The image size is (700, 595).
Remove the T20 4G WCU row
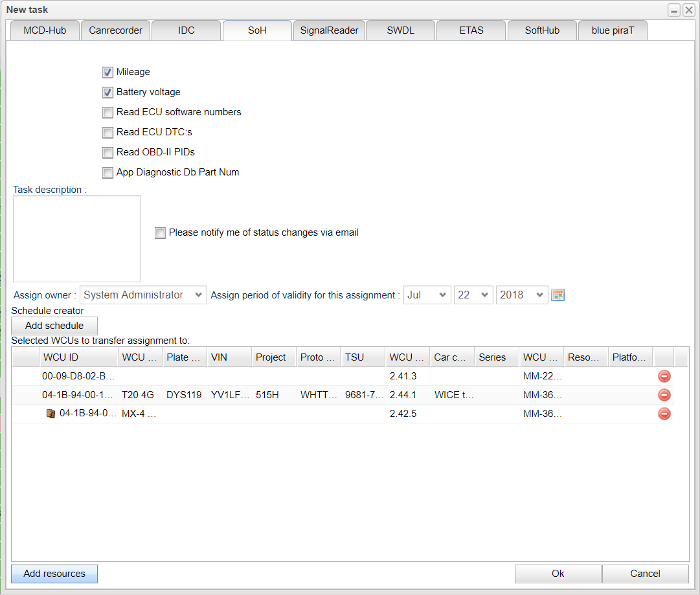tap(664, 395)
